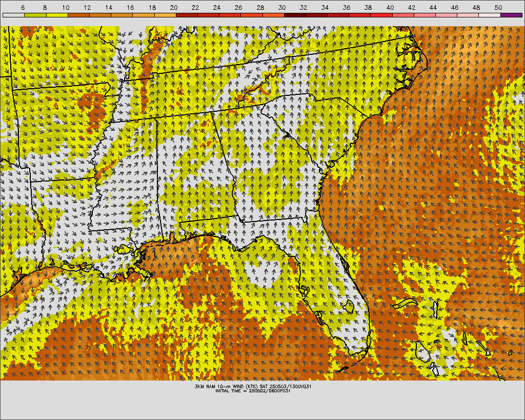Click the '34' knot label
The width and height of the screenshot is (525, 420).
click(x=325, y=7)
